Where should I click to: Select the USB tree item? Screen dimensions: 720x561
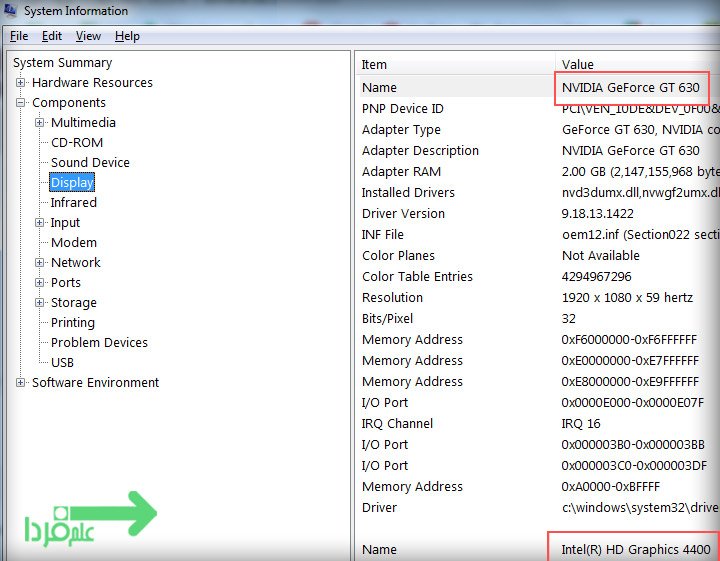[62, 363]
